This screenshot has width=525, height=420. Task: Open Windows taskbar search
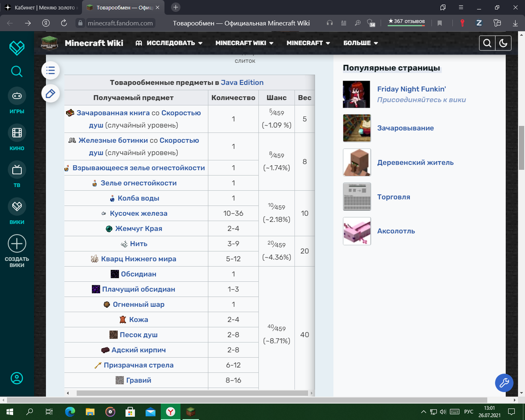(x=30, y=412)
